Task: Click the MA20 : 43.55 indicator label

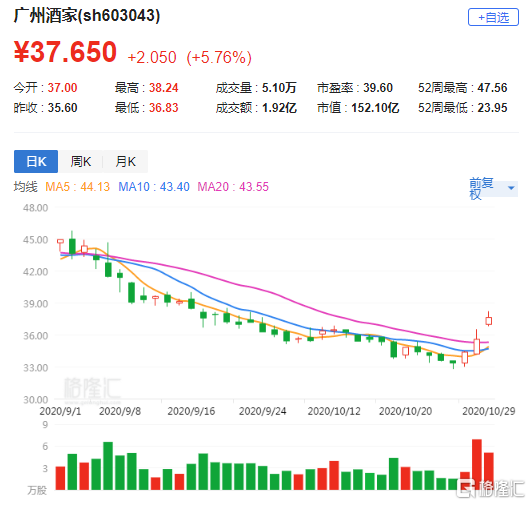Action: click(233, 187)
